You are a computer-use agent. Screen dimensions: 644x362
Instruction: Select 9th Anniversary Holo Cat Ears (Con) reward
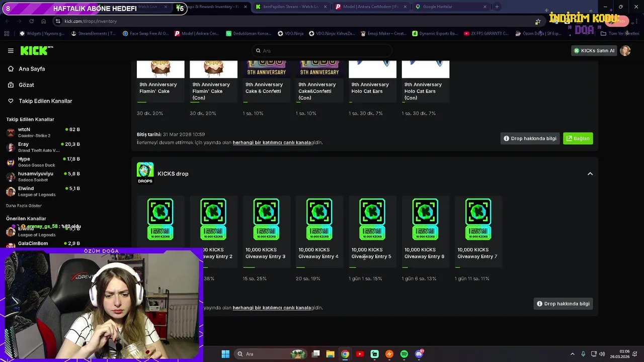tap(425, 82)
